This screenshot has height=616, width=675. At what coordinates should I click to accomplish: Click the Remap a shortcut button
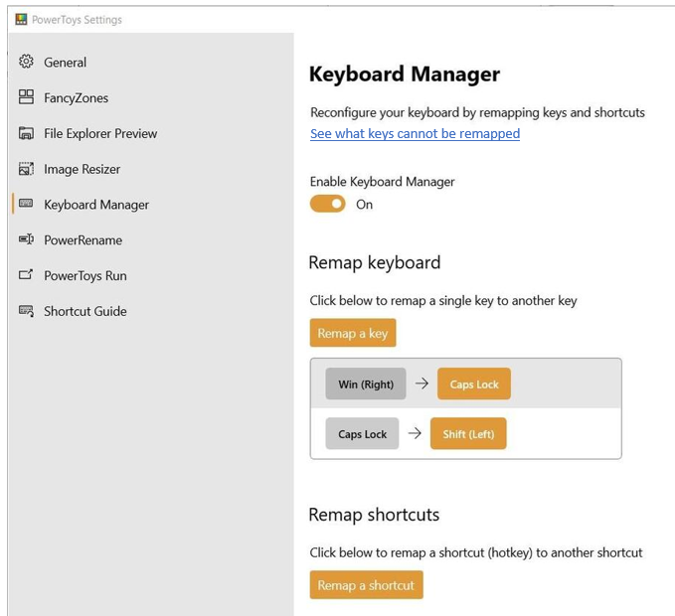[x=367, y=585]
